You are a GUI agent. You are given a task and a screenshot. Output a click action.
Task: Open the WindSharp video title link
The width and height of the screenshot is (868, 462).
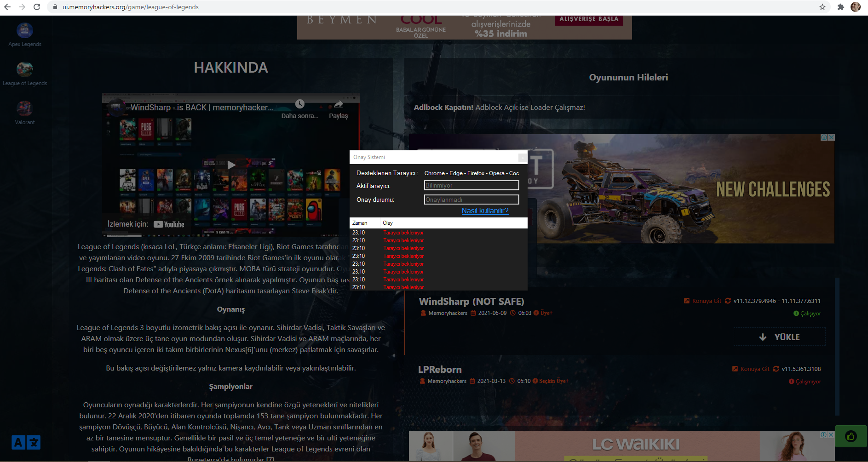201,107
